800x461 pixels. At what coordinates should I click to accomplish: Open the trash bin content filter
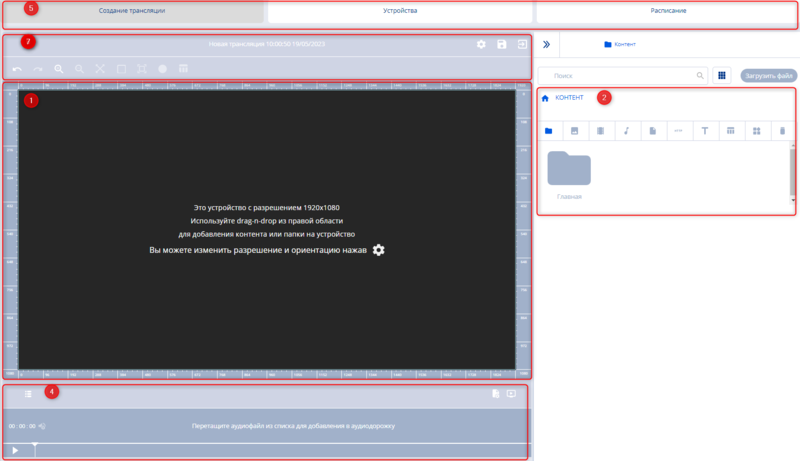click(782, 131)
